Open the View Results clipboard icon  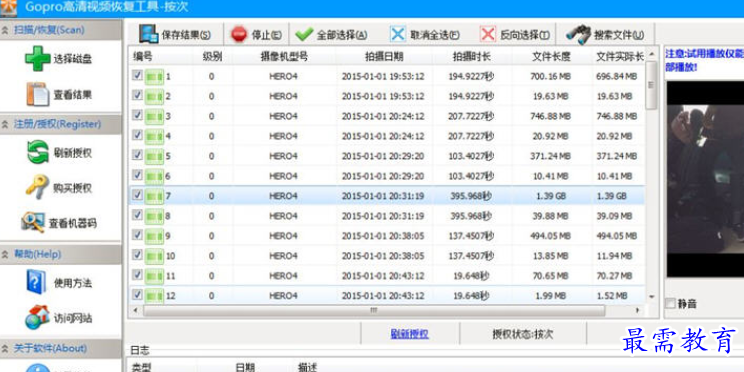37,94
